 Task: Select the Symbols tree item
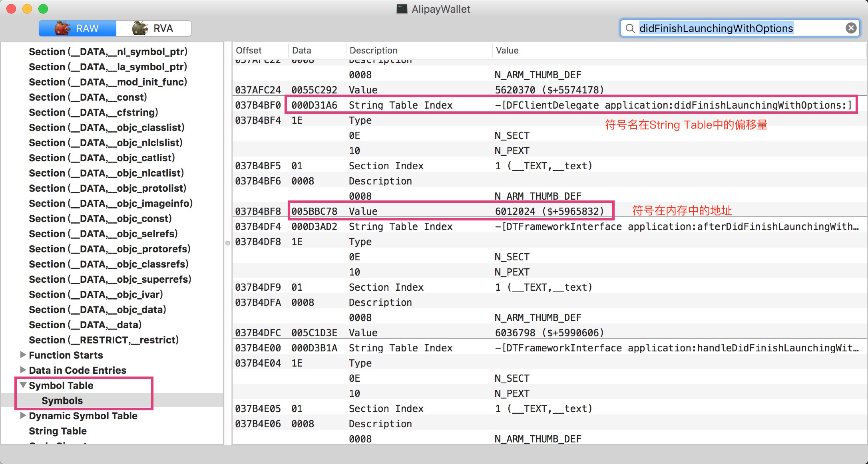pyautogui.click(x=62, y=401)
